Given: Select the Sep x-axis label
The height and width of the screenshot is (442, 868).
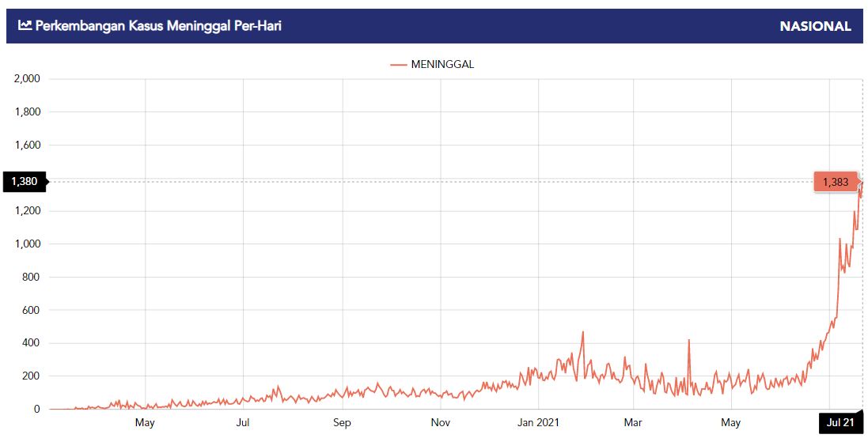Looking at the screenshot, I should [x=342, y=423].
